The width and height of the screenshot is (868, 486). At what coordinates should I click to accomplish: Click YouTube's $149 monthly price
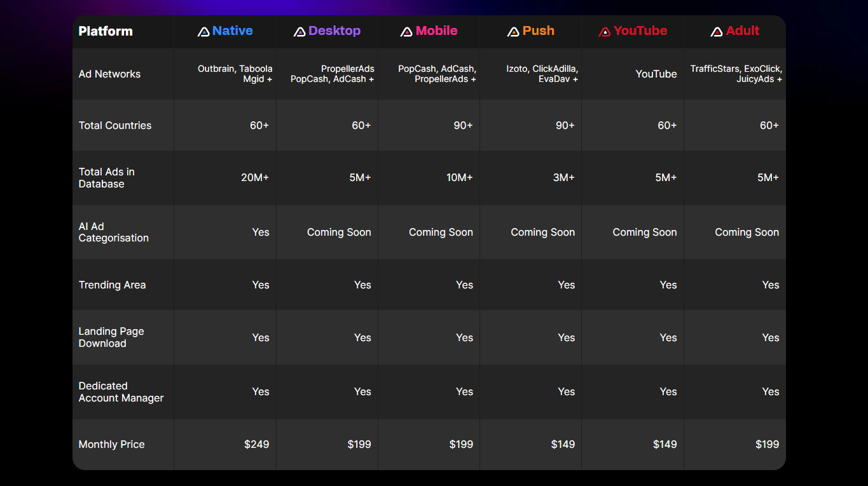[x=665, y=444]
